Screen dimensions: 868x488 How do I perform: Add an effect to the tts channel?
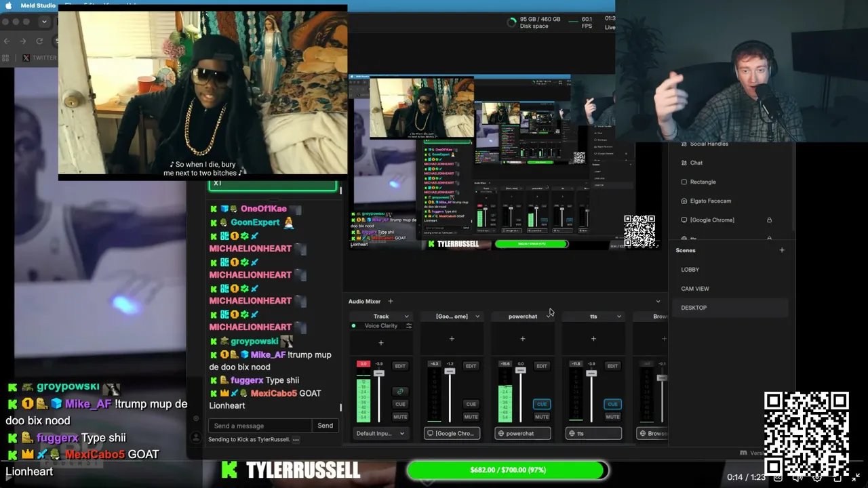(x=593, y=339)
